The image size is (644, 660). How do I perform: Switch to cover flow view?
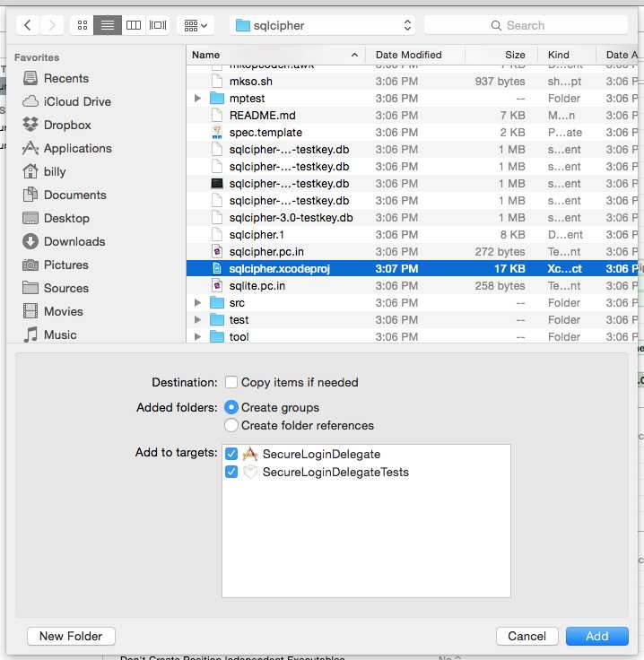[158, 25]
